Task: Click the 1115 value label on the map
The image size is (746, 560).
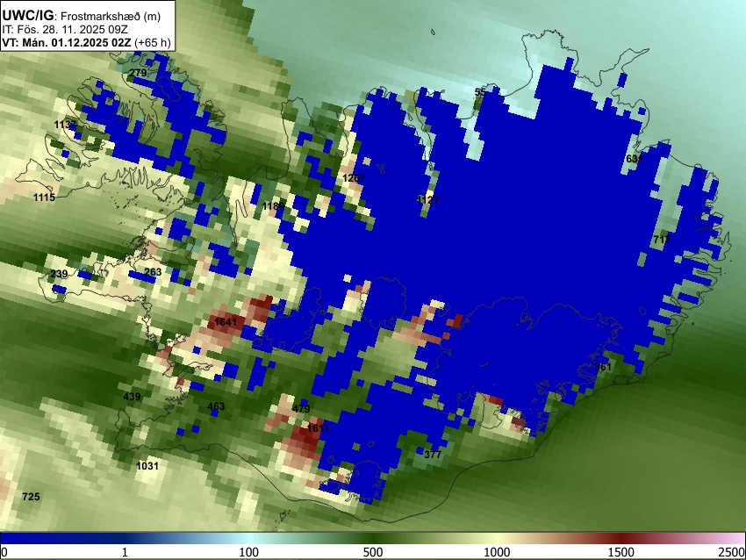Action: pos(44,197)
